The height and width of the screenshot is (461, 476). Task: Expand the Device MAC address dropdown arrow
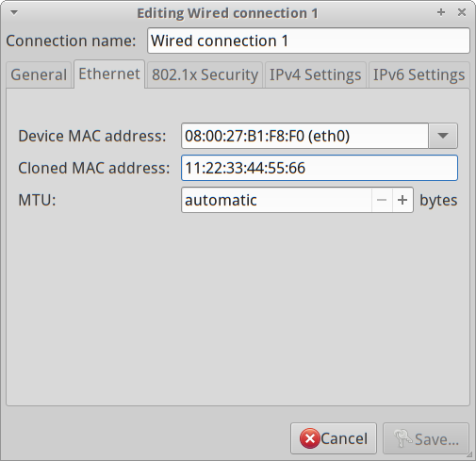point(443,136)
